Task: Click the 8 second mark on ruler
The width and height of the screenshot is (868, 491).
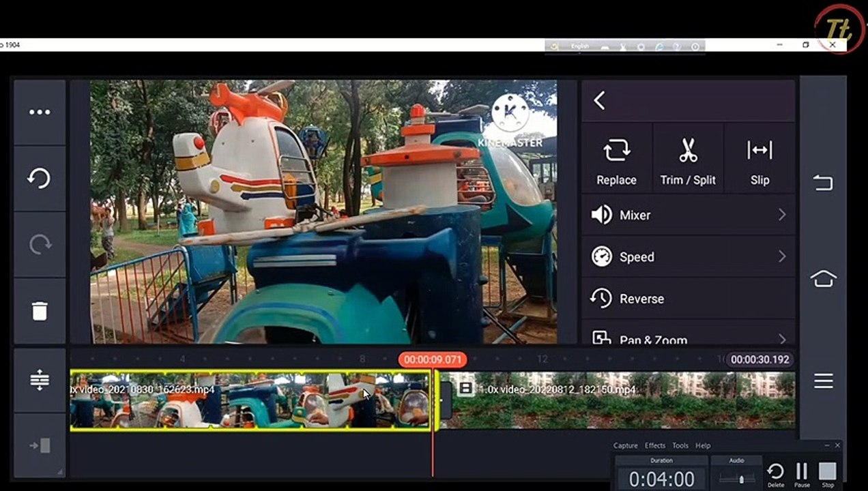Action: click(x=362, y=359)
